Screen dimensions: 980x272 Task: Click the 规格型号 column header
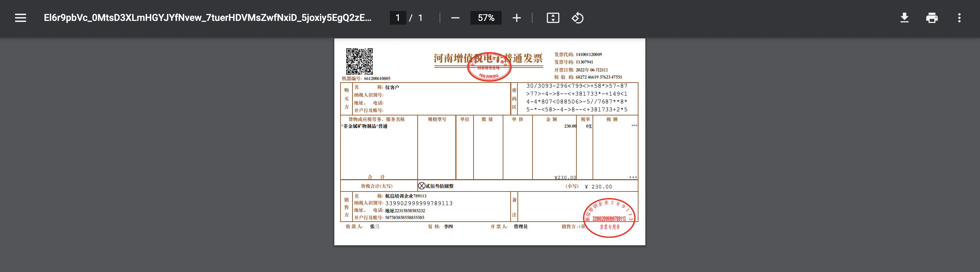437,119
